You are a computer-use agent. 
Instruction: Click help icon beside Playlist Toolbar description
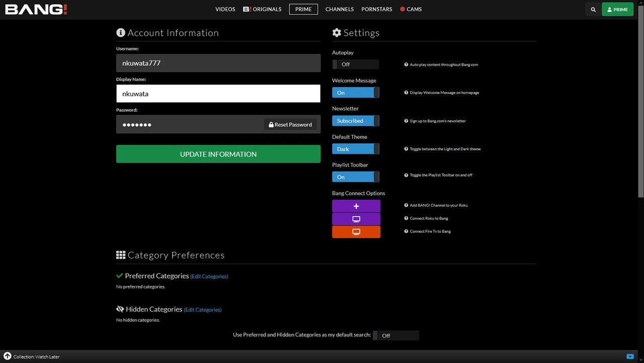click(x=406, y=175)
